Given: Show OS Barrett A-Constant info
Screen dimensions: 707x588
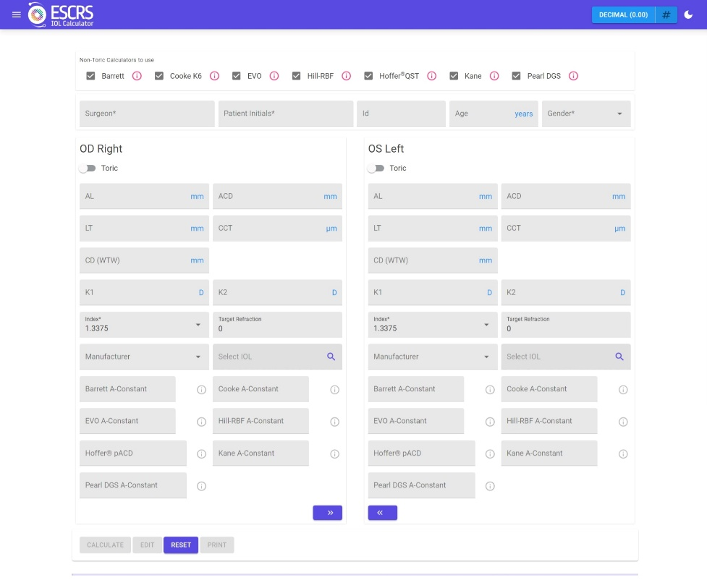Looking at the screenshot, I should coord(490,390).
